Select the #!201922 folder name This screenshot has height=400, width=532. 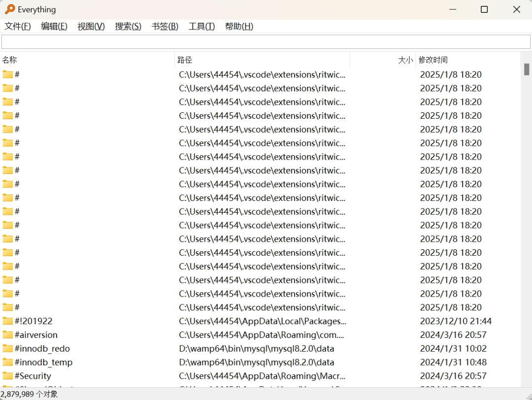coord(33,321)
